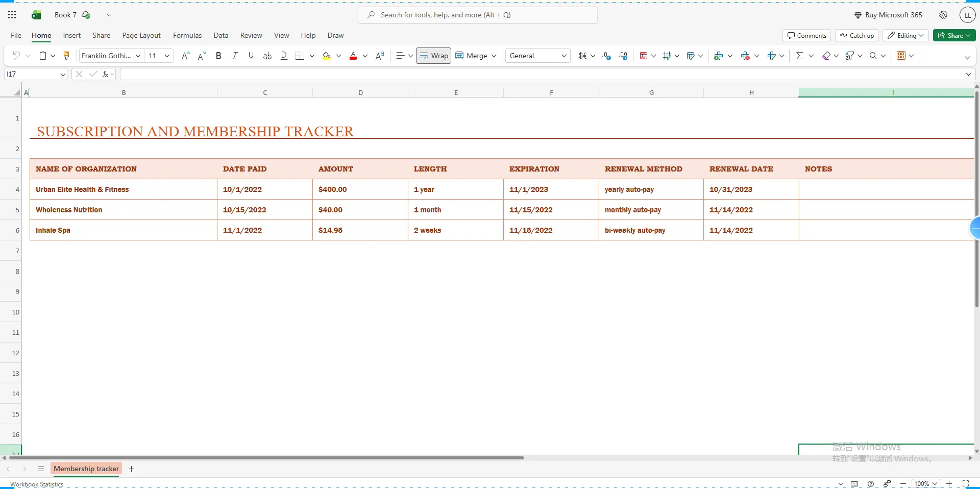Viewport: 980px width, 489px height.
Task: Open the zoom level 100% dropdown
Action: click(925, 483)
